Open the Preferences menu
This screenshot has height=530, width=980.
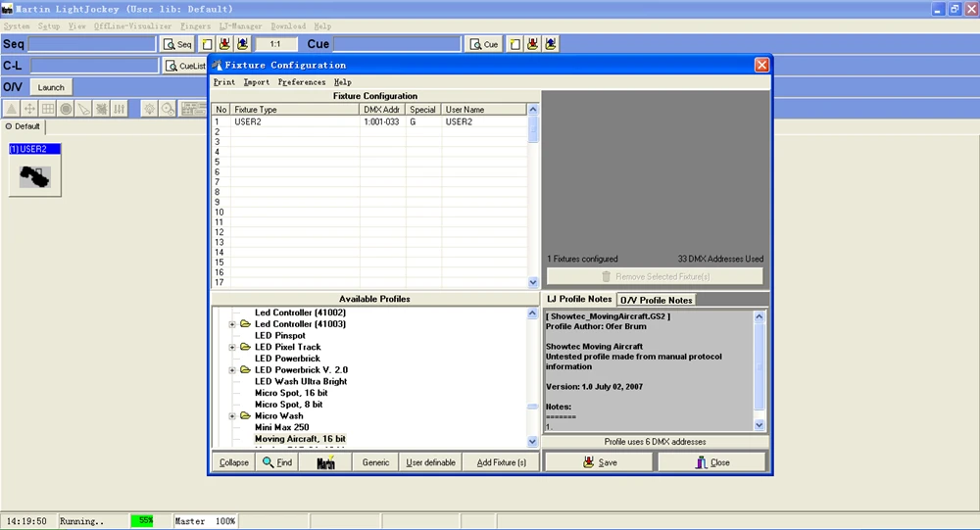[301, 82]
